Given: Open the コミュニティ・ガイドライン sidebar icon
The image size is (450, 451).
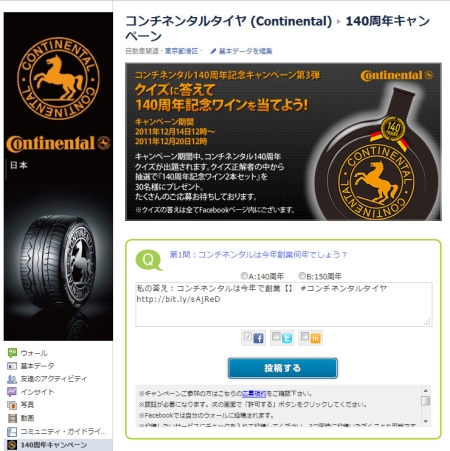Looking at the screenshot, I should (x=12, y=431).
